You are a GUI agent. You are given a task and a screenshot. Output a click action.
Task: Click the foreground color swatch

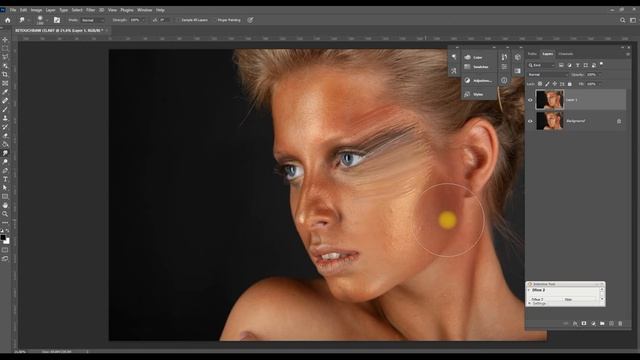coord(3,237)
